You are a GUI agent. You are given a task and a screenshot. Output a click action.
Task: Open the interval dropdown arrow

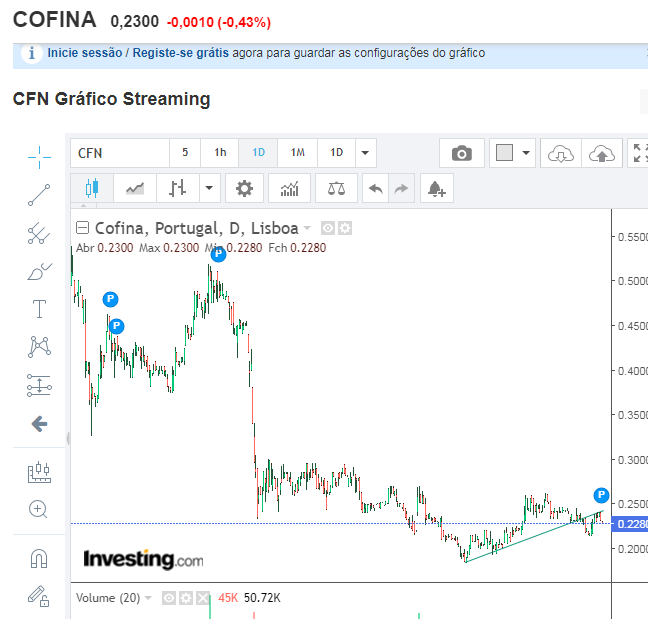[365, 153]
